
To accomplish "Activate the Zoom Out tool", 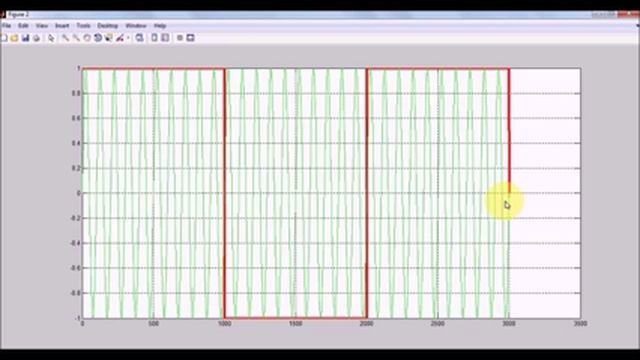I will pos(76,38).
